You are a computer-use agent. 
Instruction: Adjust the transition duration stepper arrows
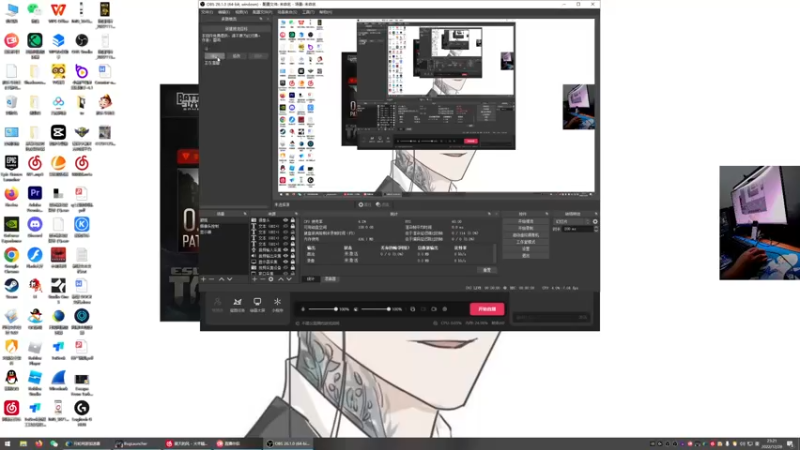tap(596, 229)
